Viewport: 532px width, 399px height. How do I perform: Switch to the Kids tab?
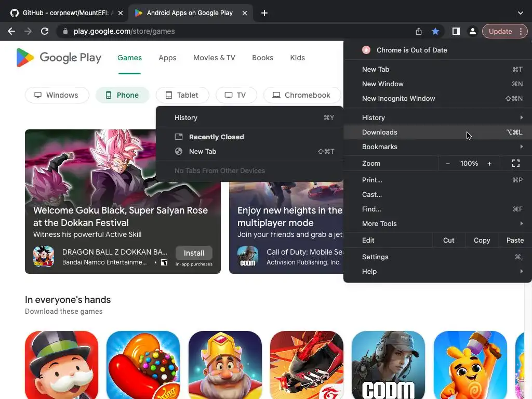click(298, 58)
